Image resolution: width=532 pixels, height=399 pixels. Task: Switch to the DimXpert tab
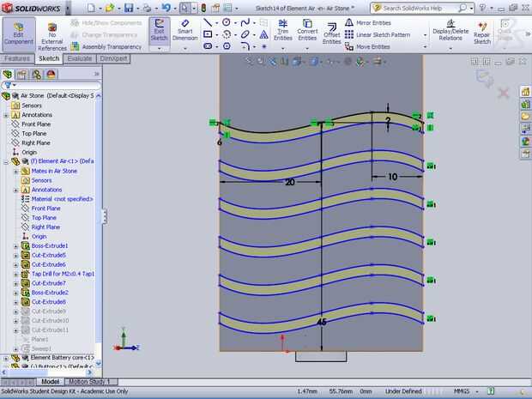[113, 58]
